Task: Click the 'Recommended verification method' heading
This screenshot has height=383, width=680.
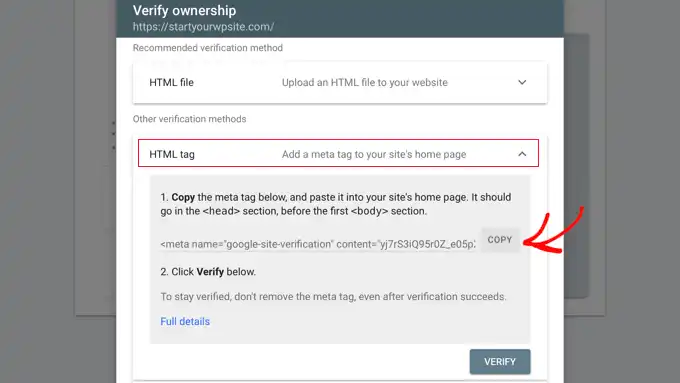Action: click(x=208, y=48)
